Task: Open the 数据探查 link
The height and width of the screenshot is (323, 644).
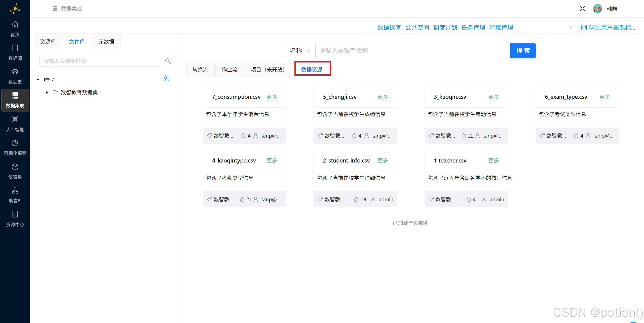Action: click(389, 27)
